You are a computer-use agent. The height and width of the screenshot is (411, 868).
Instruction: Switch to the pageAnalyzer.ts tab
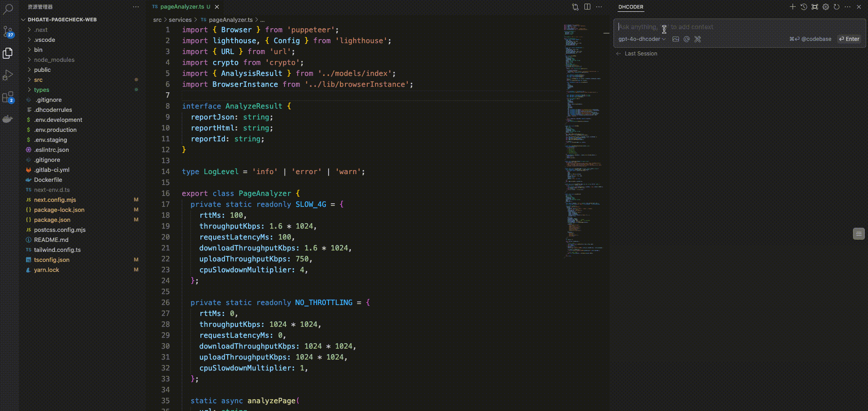182,7
